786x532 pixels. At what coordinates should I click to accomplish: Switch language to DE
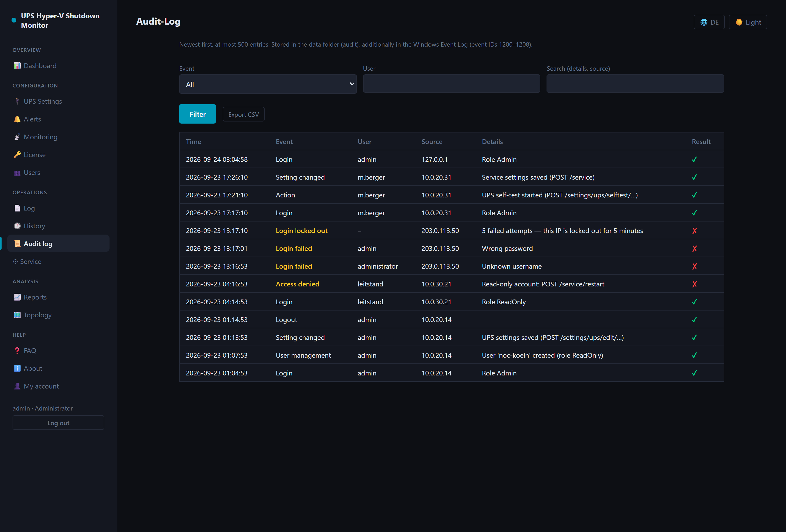[709, 22]
